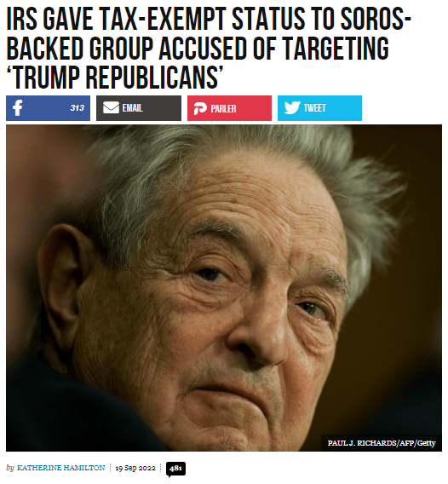
Task: Click the blank light-blue area of the Tweet button
Action: (343, 108)
